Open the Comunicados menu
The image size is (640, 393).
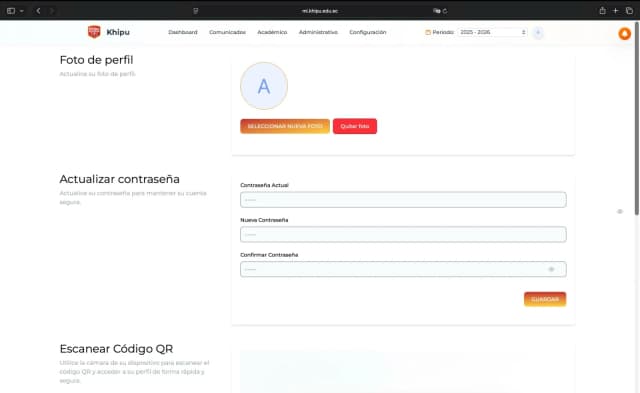coord(227,32)
